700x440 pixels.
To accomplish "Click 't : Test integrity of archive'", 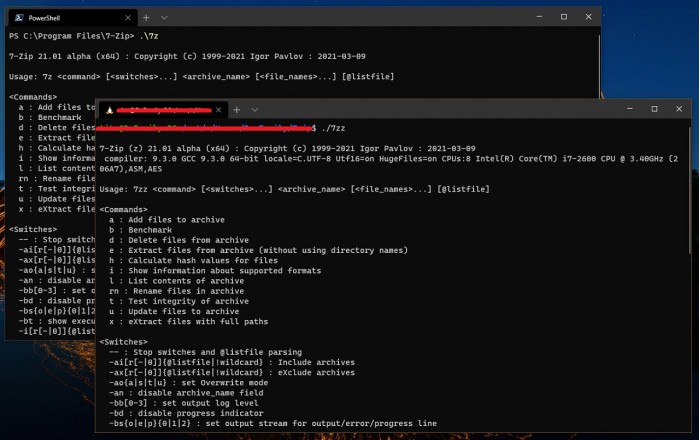I will [179, 302].
